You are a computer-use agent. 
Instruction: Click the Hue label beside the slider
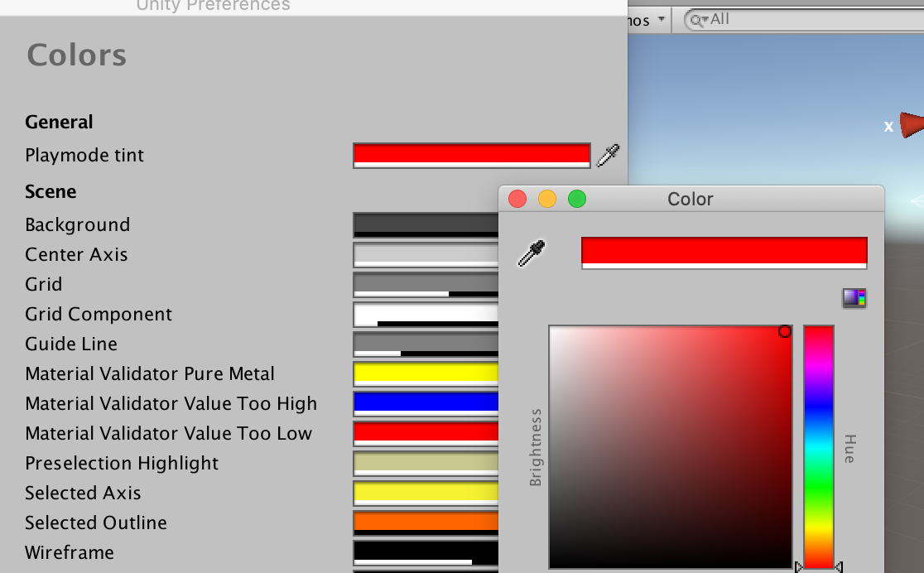click(x=849, y=449)
